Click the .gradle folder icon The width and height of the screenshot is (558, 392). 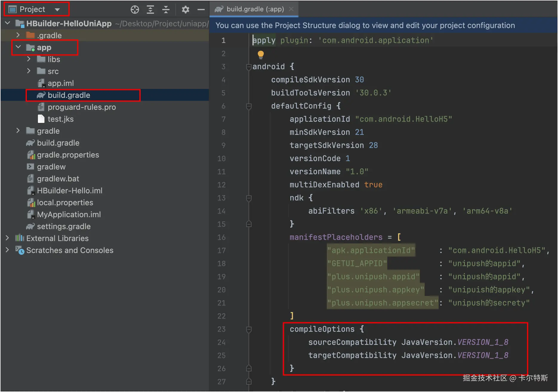(30, 35)
